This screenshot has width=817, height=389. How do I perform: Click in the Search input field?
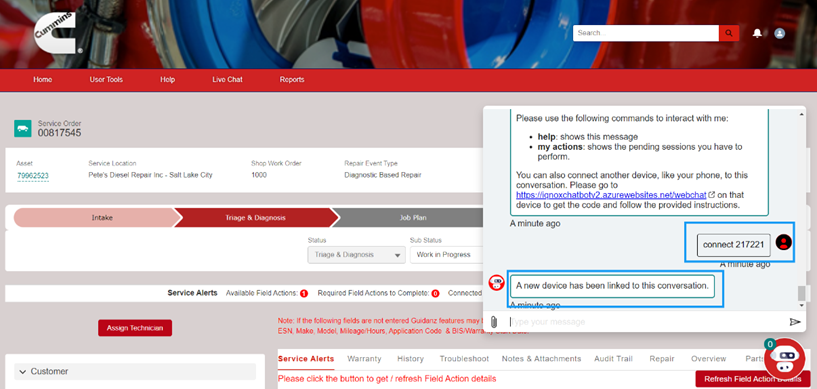[x=646, y=33]
